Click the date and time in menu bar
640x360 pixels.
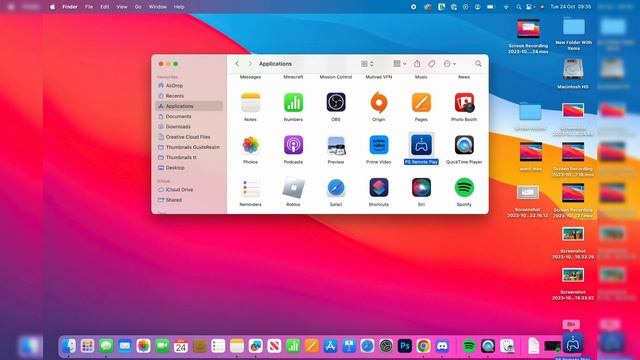point(571,7)
